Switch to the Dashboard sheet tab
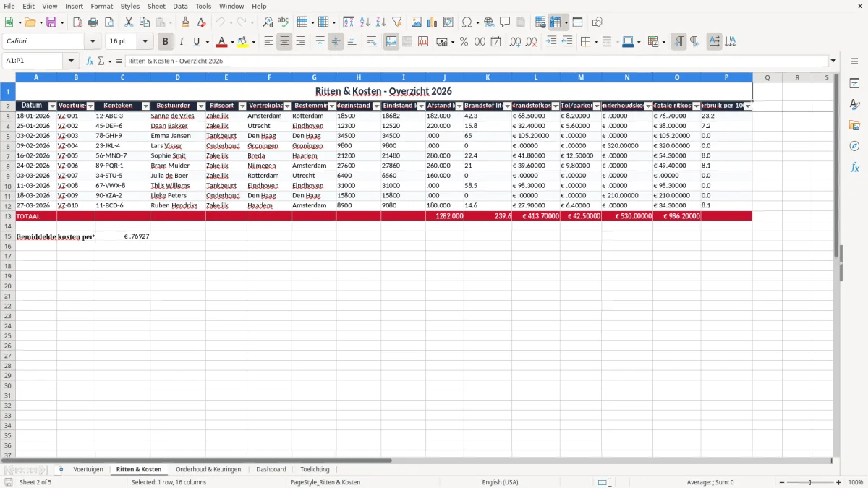The width and height of the screenshot is (868, 488). [x=271, y=469]
